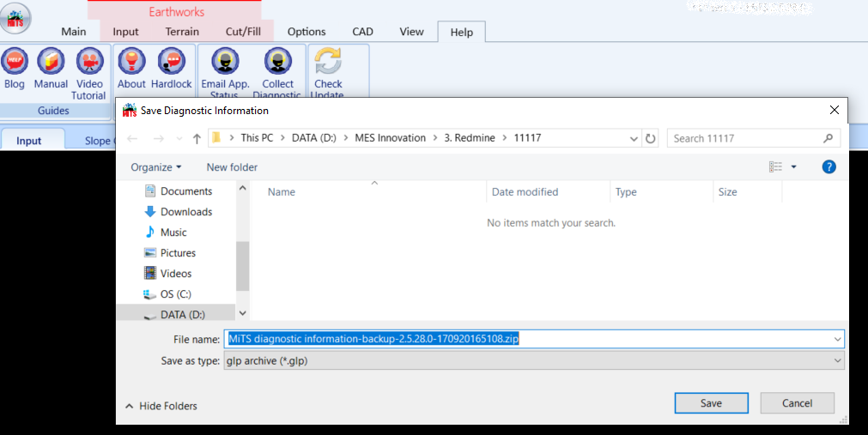Sort files by Name column
The image size is (868, 435).
(282, 192)
